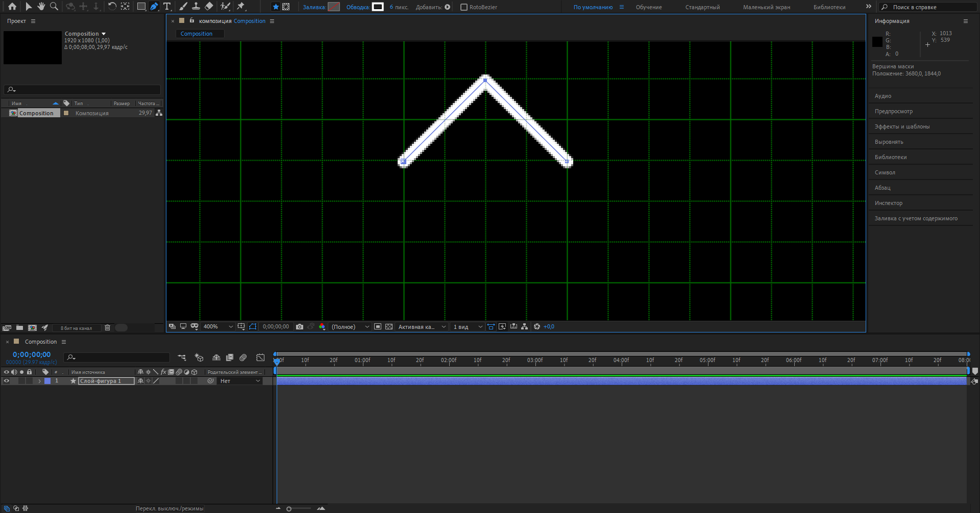Switch to the Обучение workspace
980x513 pixels.
coord(649,7)
